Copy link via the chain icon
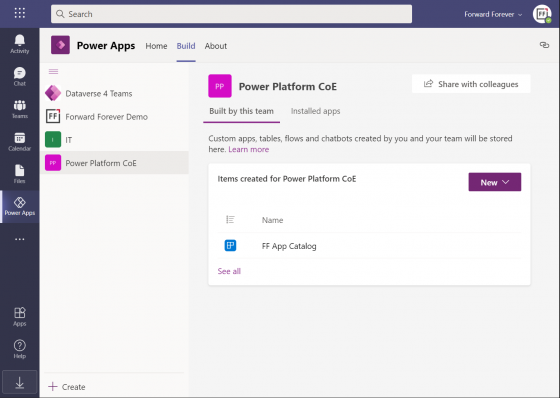This screenshot has width=560, height=398. point(544,45)
